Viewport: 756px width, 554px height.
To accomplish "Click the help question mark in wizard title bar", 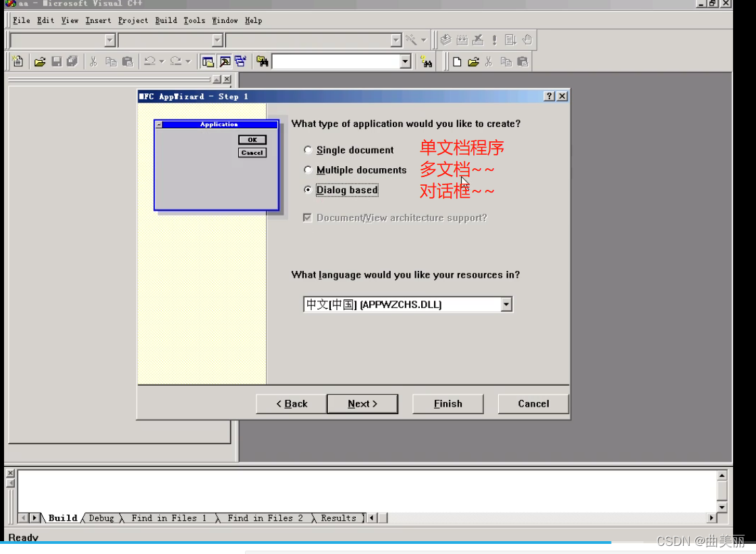I will coord(549,96).
